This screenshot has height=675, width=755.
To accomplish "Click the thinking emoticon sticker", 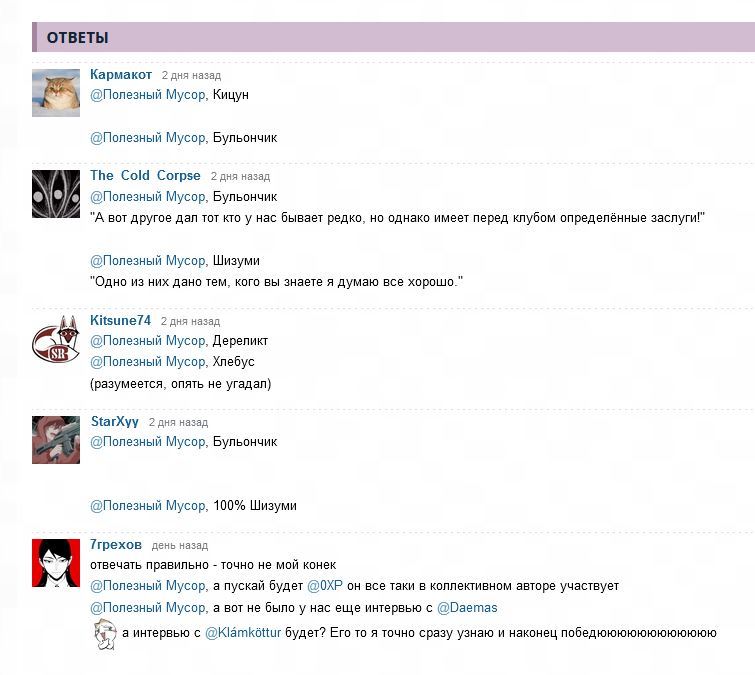I will pos(105,635).
